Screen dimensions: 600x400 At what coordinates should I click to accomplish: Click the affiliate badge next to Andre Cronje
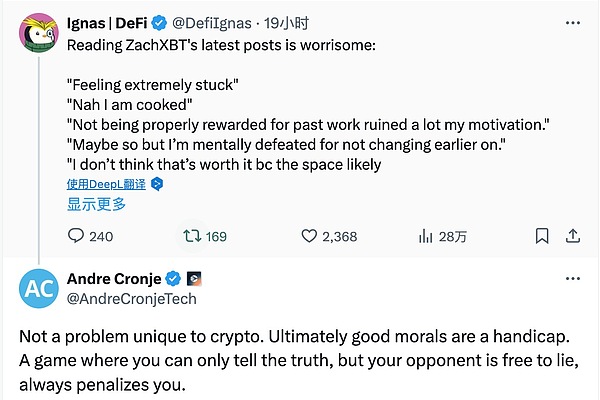194,278
